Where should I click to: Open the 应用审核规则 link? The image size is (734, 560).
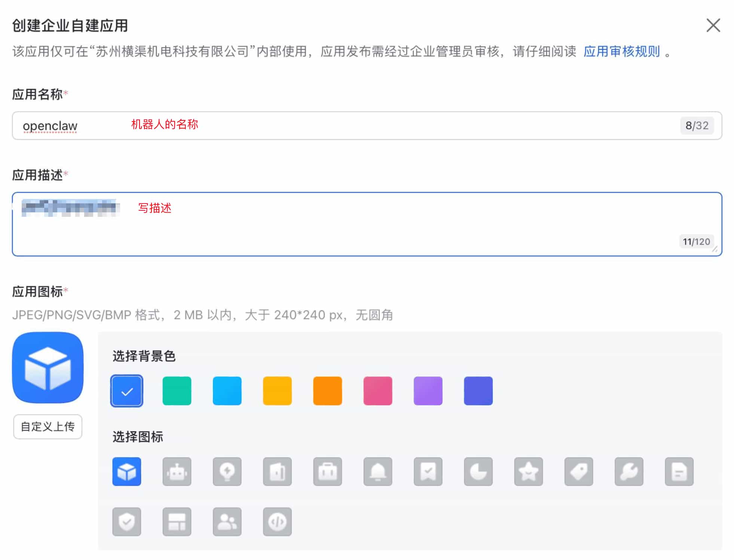pyautogui.click(x=621, y=51)
